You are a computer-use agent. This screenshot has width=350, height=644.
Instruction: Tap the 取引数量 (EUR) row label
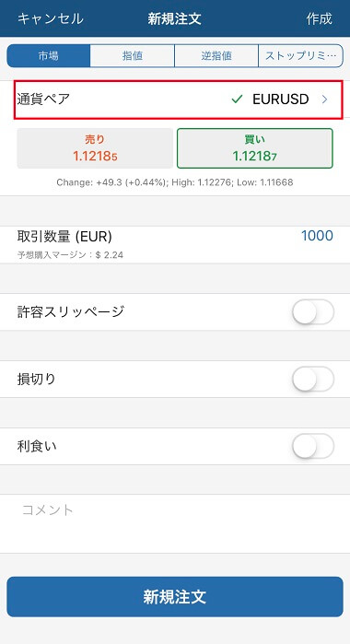(x=64, y=236)
